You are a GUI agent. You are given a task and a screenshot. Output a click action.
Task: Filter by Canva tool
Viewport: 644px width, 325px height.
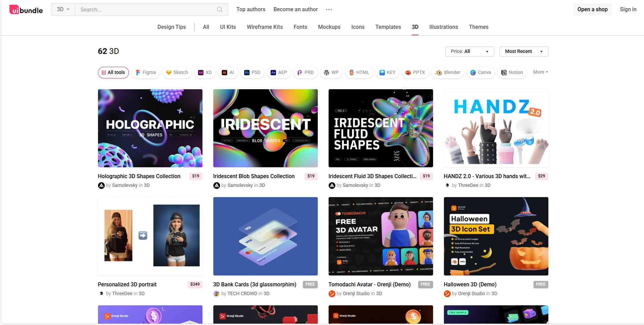[481, 73]
